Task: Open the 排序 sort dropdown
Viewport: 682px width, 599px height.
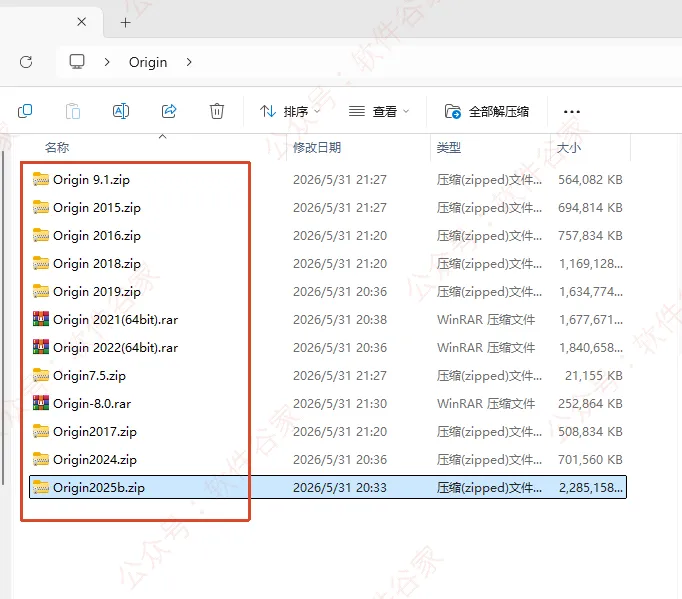Action: [290, 111]
